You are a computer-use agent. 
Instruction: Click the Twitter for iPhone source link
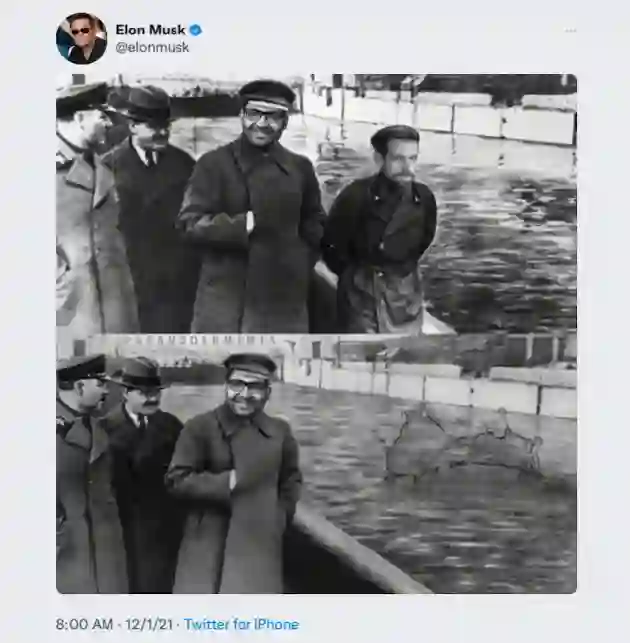241,624
